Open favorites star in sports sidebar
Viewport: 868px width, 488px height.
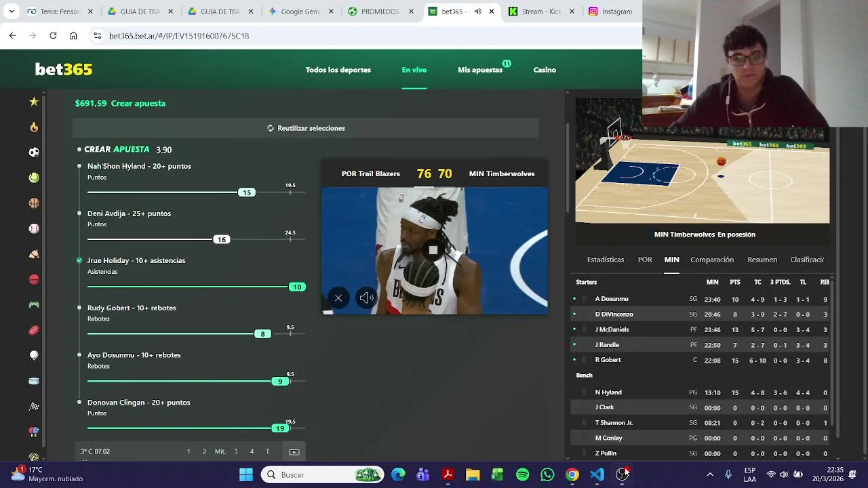(34, 102)
